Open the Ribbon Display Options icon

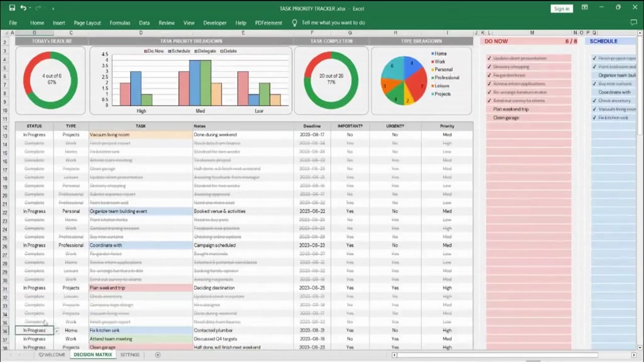tap(584, 8)
